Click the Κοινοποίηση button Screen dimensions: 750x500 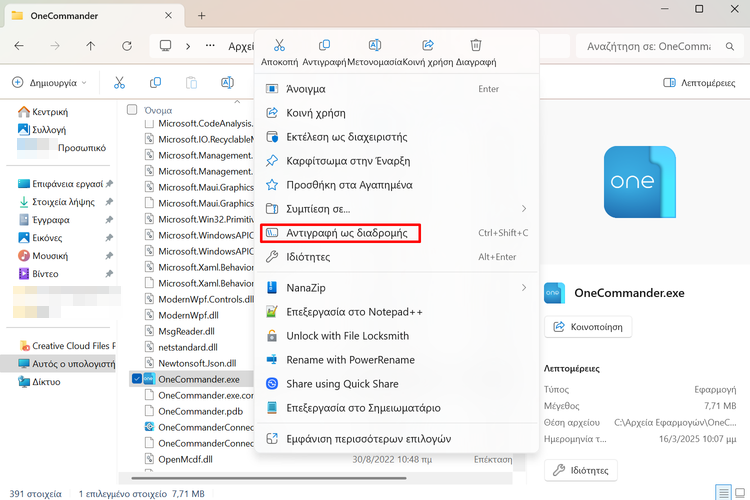pos(588,327)
